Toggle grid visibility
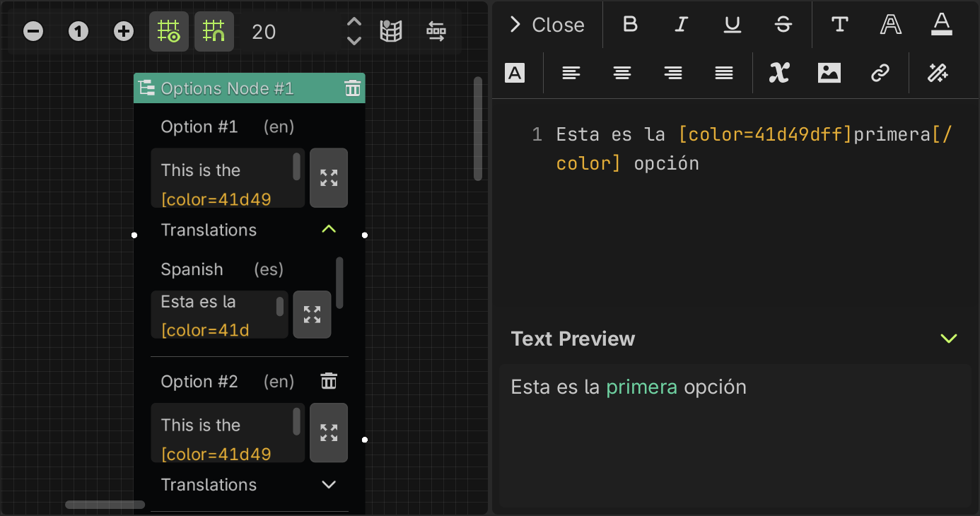This screenshot has width=980, height=516. [x=169, y=31]
